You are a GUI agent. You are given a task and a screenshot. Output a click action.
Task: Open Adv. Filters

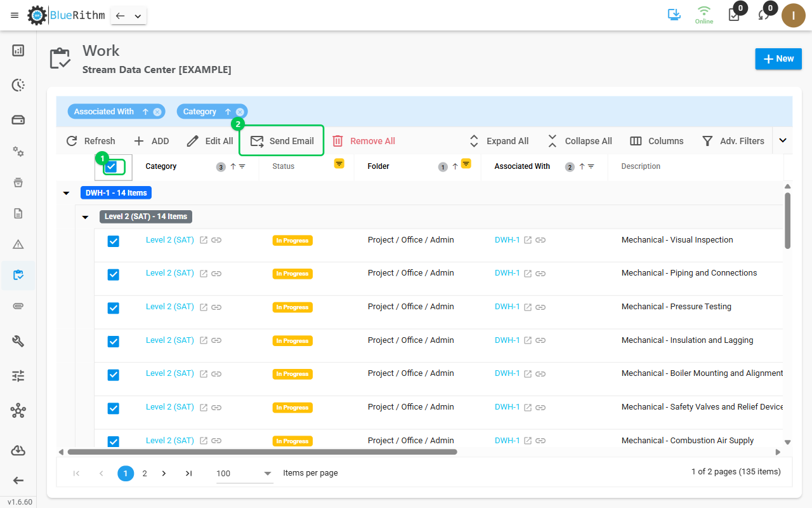pos(733,141)
